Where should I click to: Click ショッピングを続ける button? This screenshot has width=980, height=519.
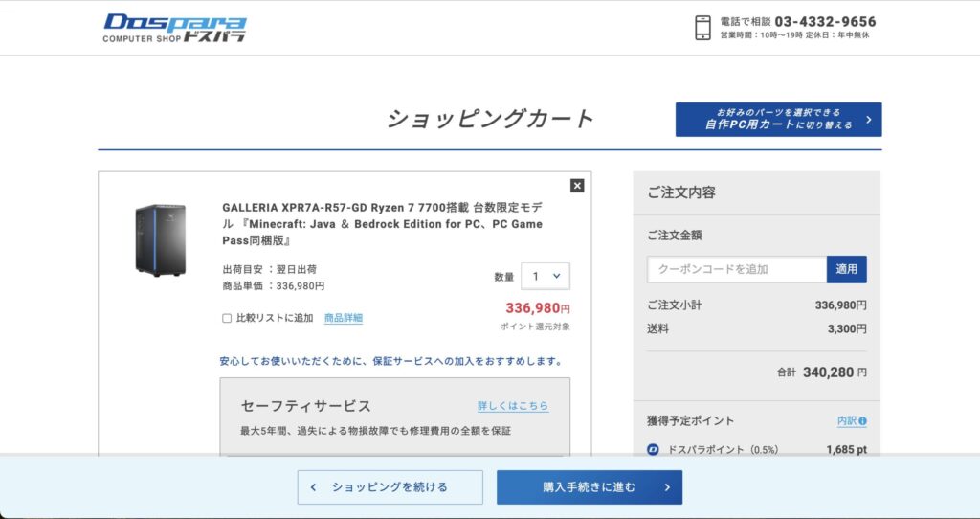point(389,487)
